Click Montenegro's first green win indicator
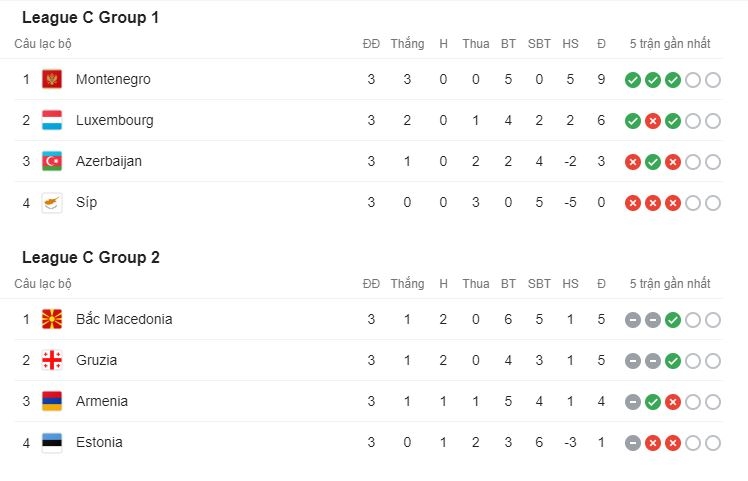This screenshot has width=748, height=481. (632, 80)
